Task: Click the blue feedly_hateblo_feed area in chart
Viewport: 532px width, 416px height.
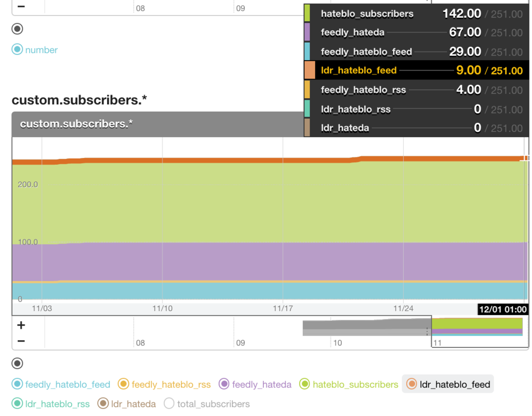Action: (x=270, y=291)
